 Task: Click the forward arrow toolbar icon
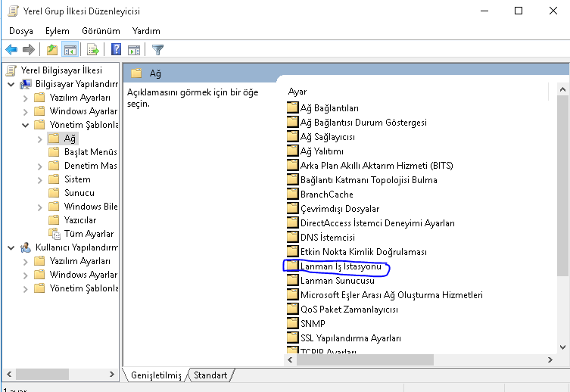pyautogui.click(x=28, y=49)
